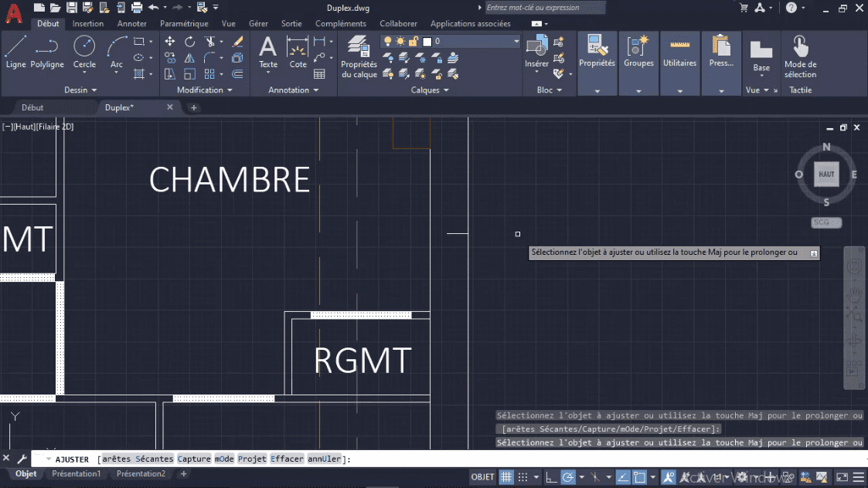This screenshot has width=868, height=488.
Task: Click the layer 0 white color swatch
Action: click(x=427, y=41)
